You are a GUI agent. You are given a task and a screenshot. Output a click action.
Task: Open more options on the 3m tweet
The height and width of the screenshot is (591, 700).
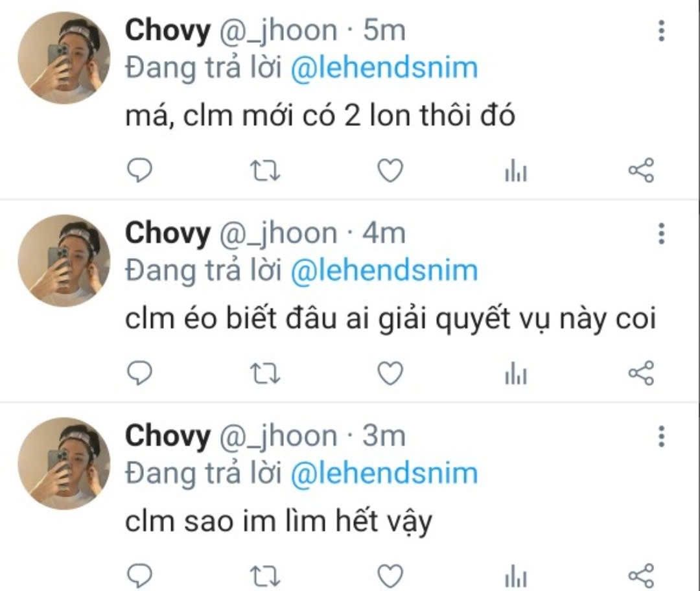(662, 436)
